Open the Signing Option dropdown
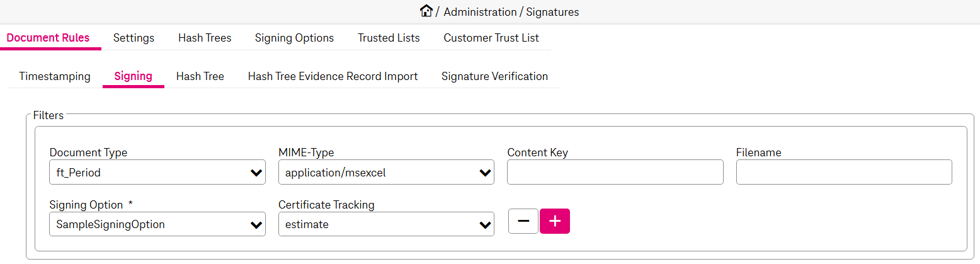 [157, 224]
